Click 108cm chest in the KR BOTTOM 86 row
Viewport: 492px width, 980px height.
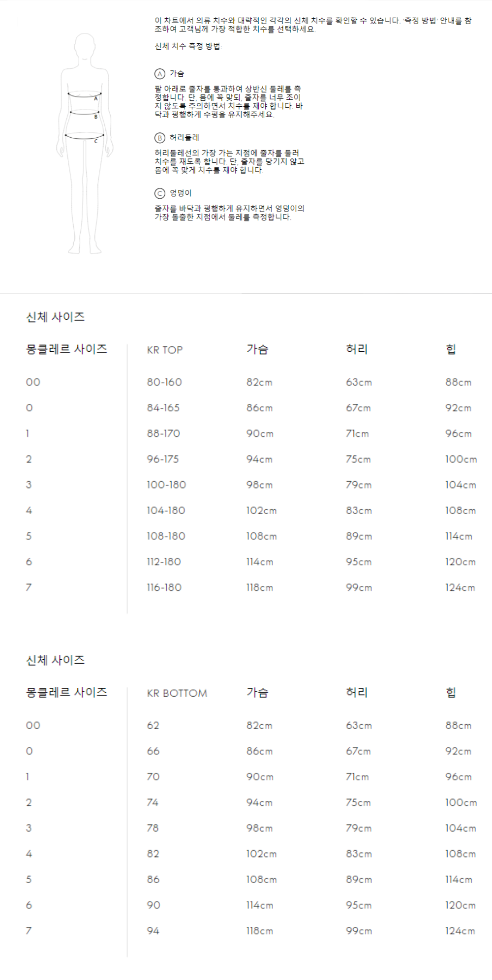[x=261, y=879]
